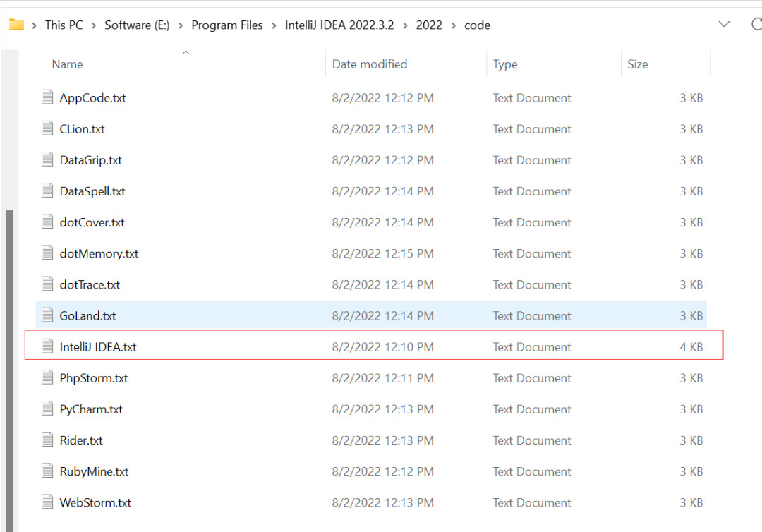Select the DataSpell.txt file name

point(92,191)
